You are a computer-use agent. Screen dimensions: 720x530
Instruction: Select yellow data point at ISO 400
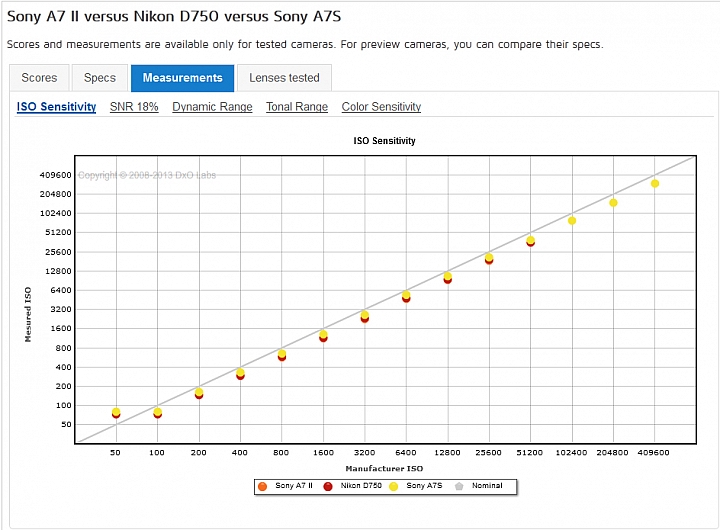click(240, 372)
